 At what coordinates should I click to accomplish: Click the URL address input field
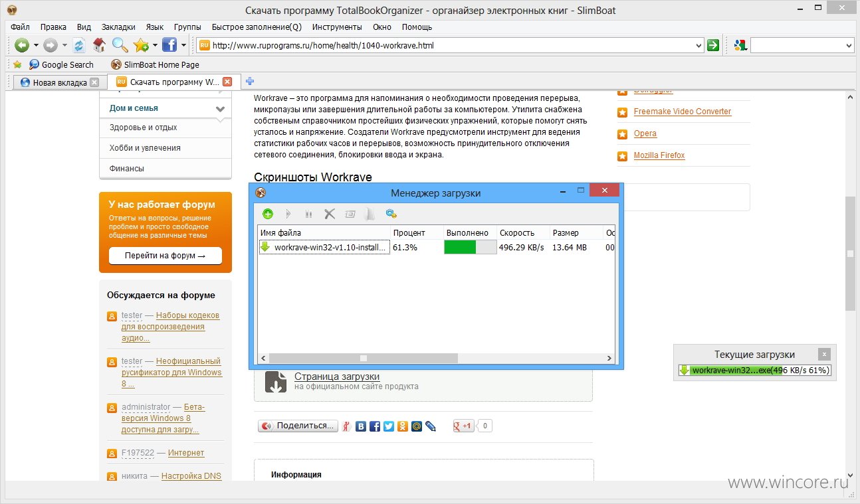pos(451,45)
